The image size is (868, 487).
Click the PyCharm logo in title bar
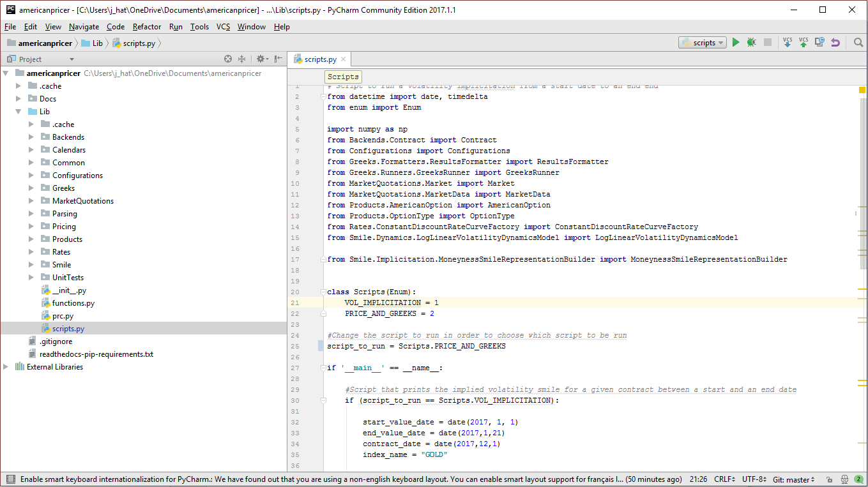(11, 10)
